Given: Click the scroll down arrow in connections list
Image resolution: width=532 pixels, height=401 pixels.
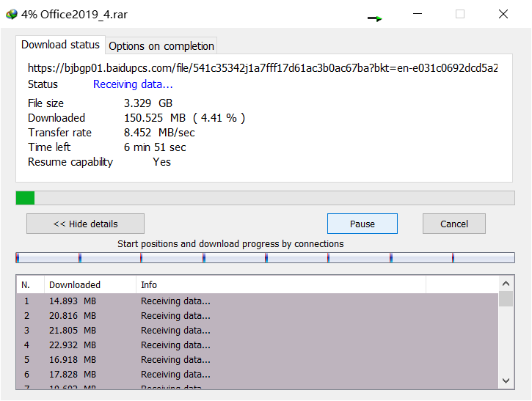Looking at the screenshot, I should click(x=506, y=380).
